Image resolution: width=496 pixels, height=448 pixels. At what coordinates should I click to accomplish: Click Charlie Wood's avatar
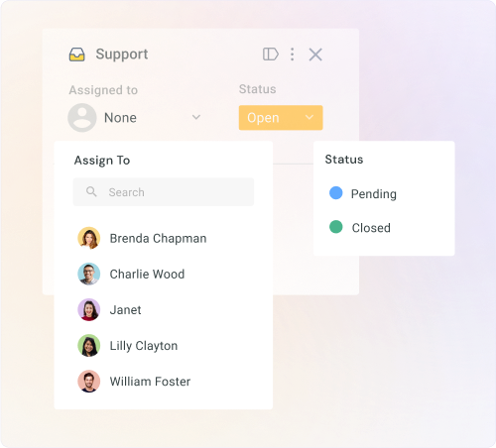coord(89,274)
